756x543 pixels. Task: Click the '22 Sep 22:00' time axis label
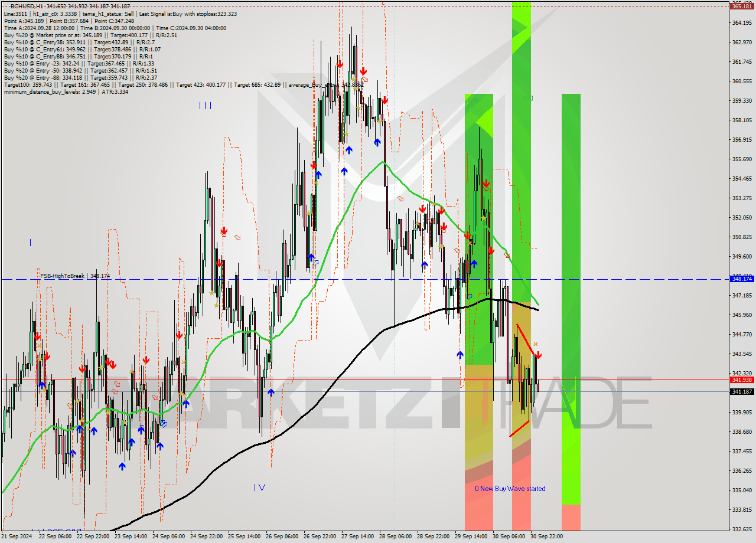tap(93, 537)
